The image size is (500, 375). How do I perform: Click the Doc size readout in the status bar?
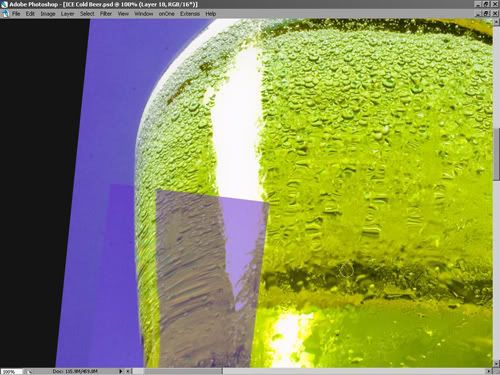(x=75, y=371)
